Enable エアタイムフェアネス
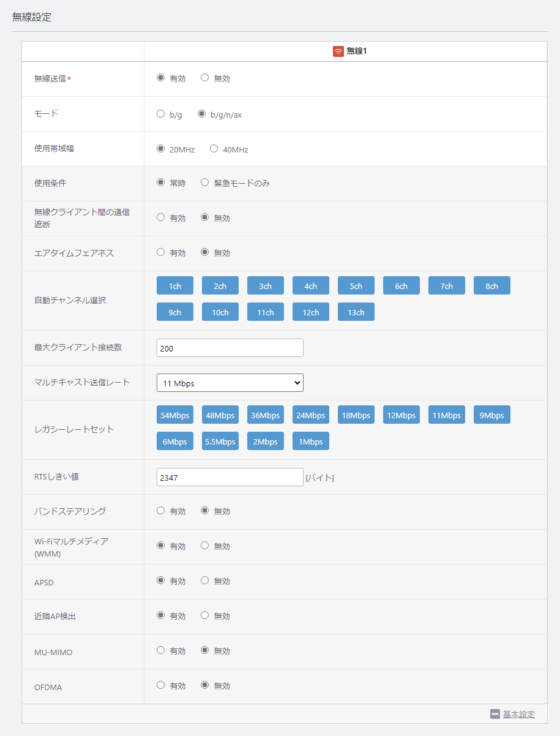 pyautogui.click(x=161, y=252)
